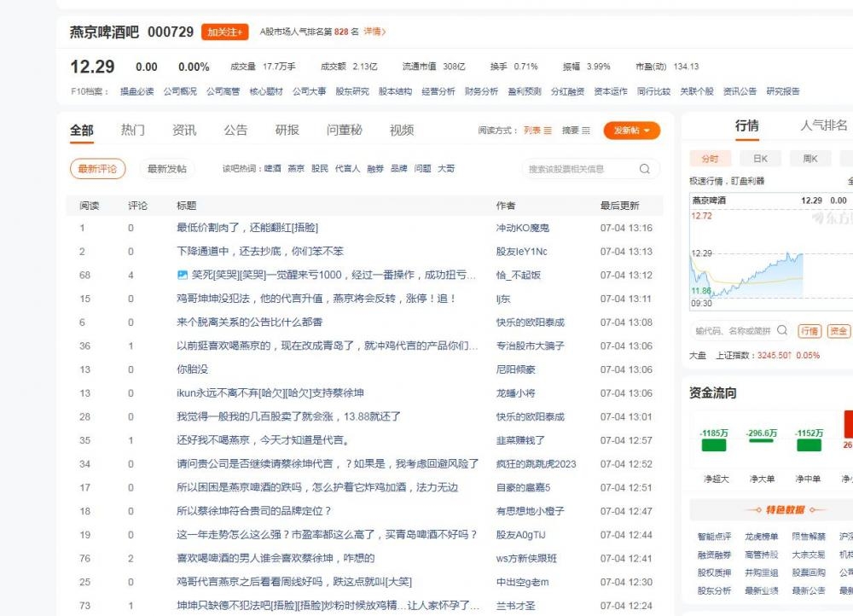The image size is (853, 616).
Task: Open post ikun永远不离不弃
Action: click(270, 392)
